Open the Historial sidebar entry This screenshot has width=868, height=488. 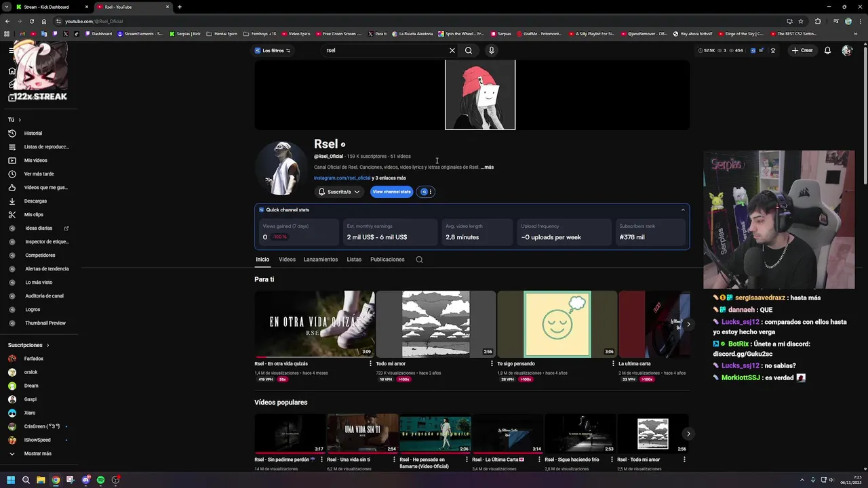pyautogui.click(x=33, y=134)
